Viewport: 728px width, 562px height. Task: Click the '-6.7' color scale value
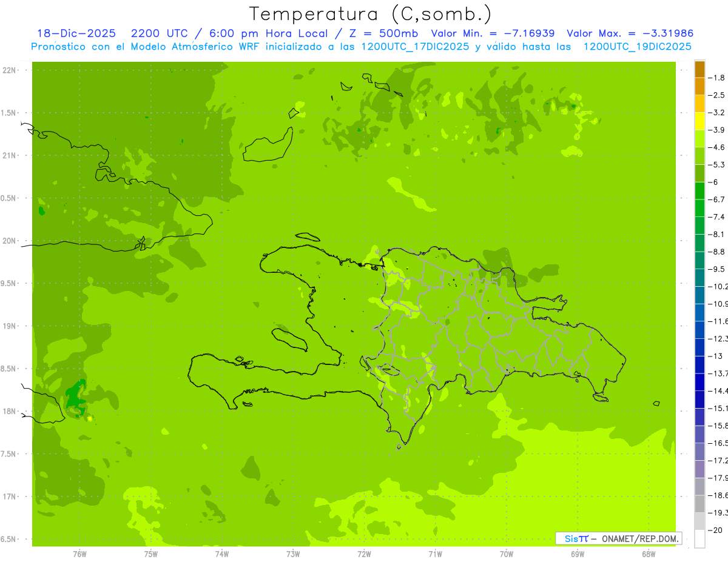(x=717, y=199)
